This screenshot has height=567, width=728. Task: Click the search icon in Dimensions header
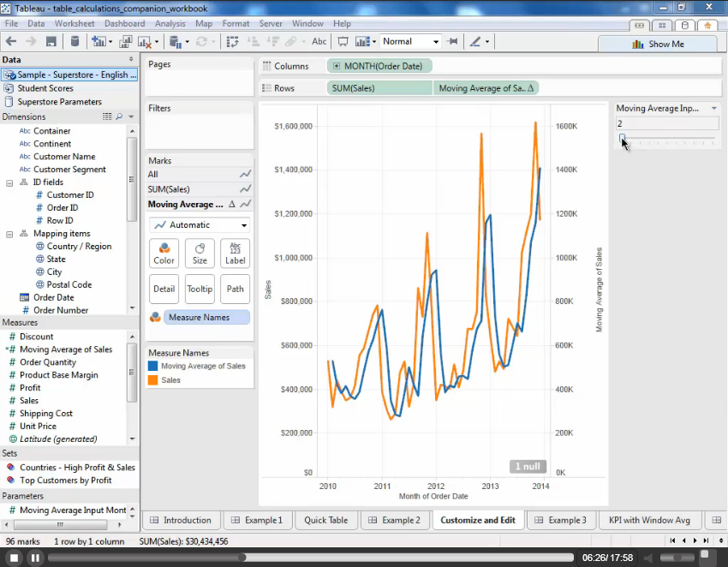click(x=119, y=116)
